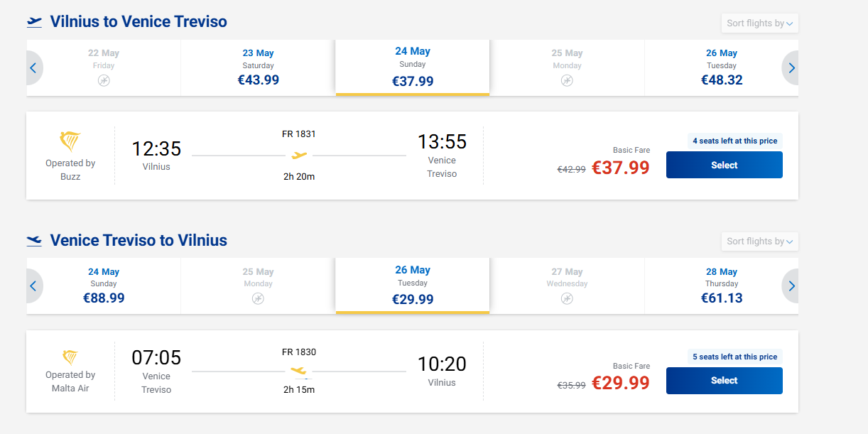This screenshot has width=868, height=434.
Task: Click the no-flight icon under 22 May Friday
Action: (x=104, y=81)
